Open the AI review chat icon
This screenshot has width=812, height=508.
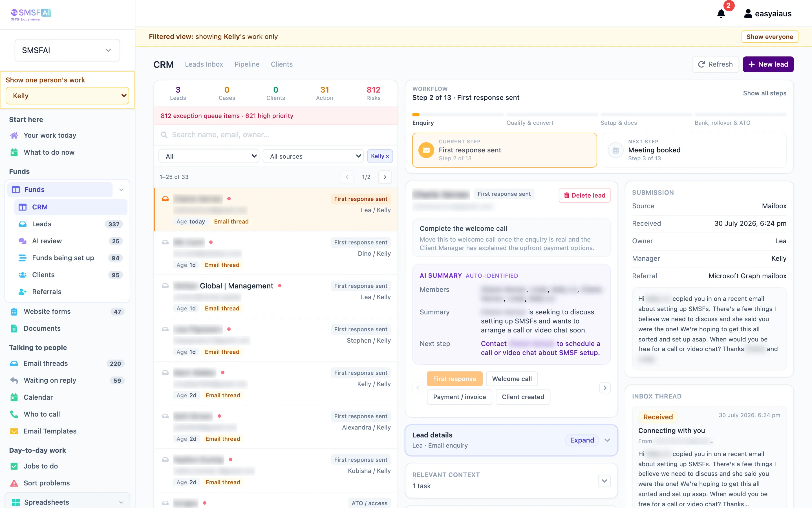(x=23, y=241)
